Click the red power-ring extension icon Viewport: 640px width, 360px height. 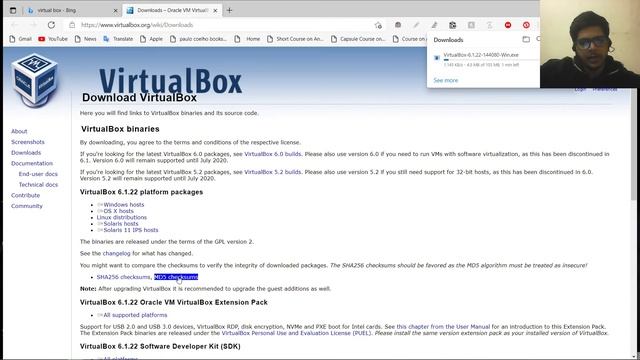[x=526, y=25]
